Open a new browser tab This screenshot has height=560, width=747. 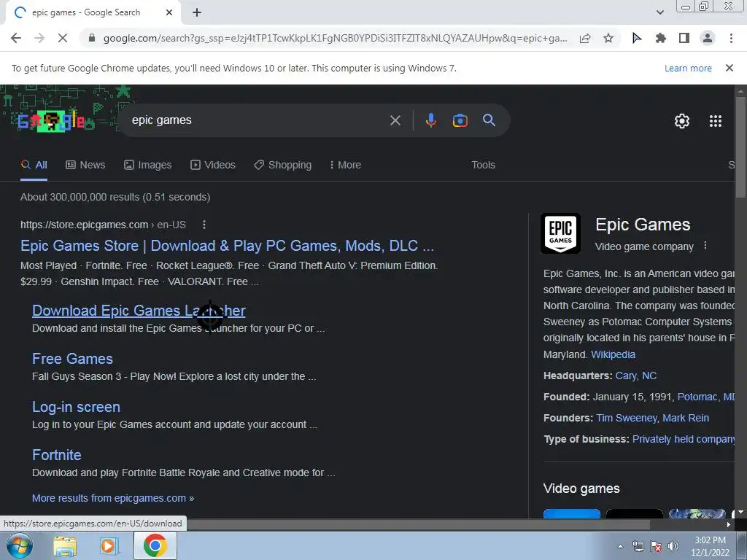click(x=197, y=12)
